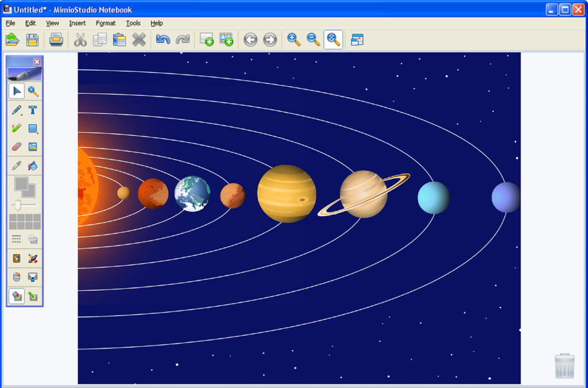The image size is (588, 388).
Task: Open the Tools menu
Action: [x=133, y=23]
